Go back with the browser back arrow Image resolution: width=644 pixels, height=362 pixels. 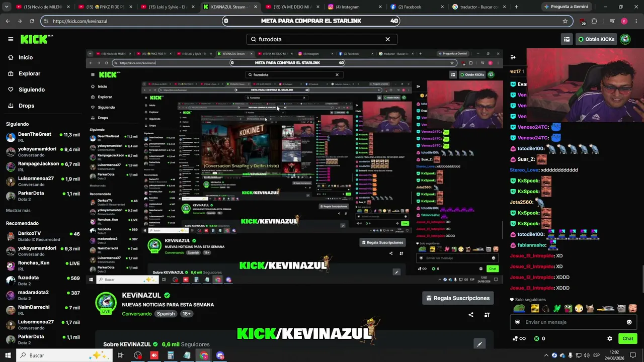[x=8, y=21]
